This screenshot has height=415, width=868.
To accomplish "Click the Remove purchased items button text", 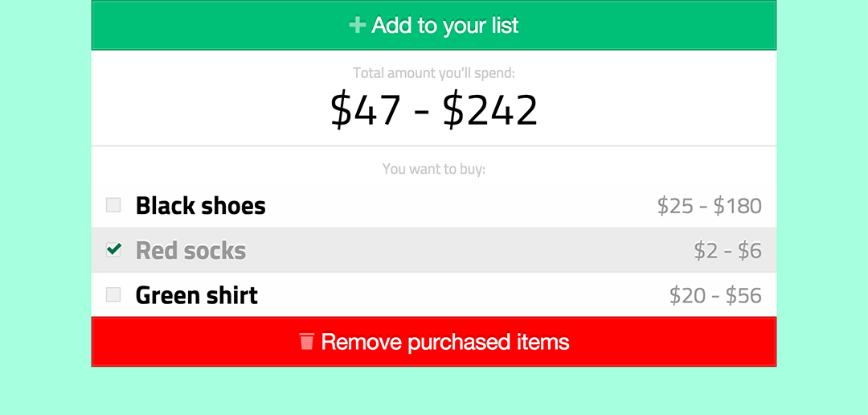I will click(x=445, y=342).
